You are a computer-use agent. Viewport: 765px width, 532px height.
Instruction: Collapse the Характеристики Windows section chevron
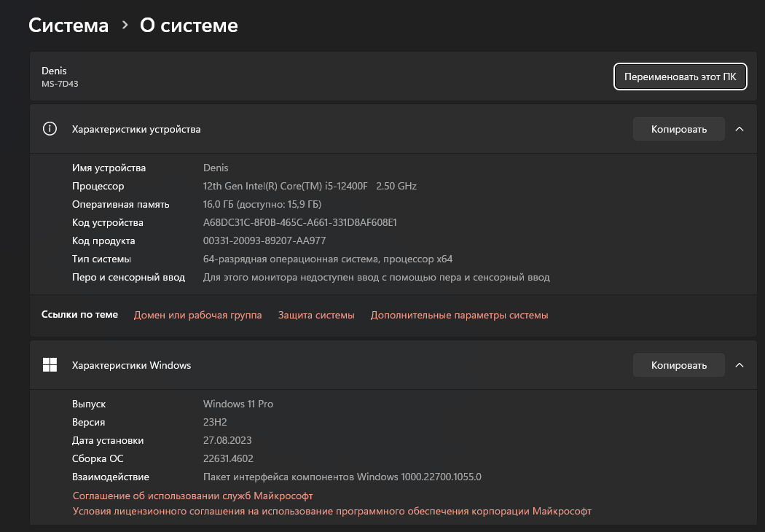pos(739,365)
